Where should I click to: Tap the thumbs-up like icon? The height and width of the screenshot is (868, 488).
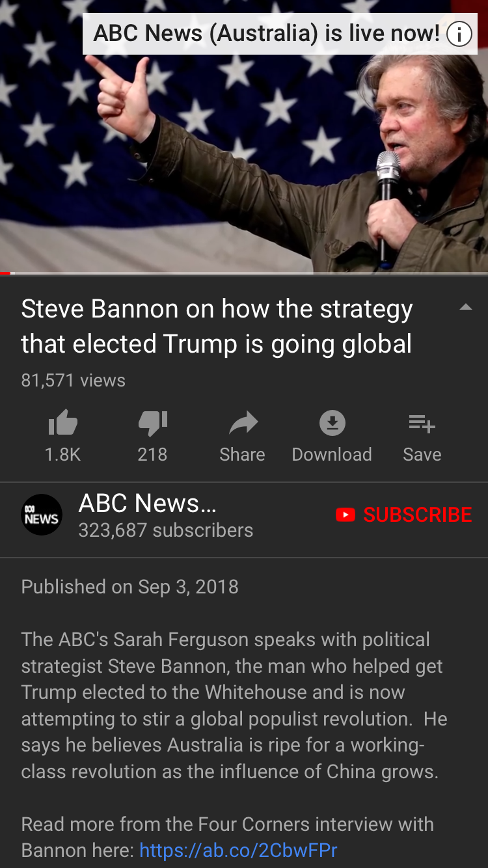pos(63,424)
